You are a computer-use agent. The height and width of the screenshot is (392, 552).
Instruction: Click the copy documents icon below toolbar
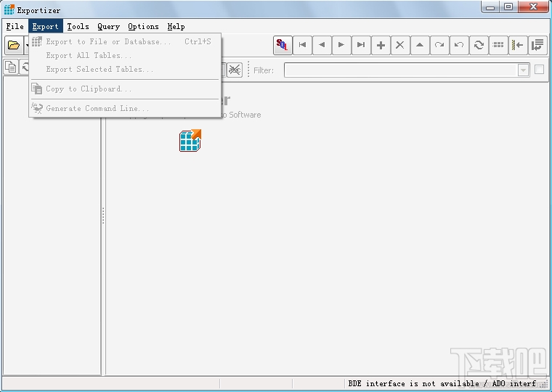[x=11, y=67]
